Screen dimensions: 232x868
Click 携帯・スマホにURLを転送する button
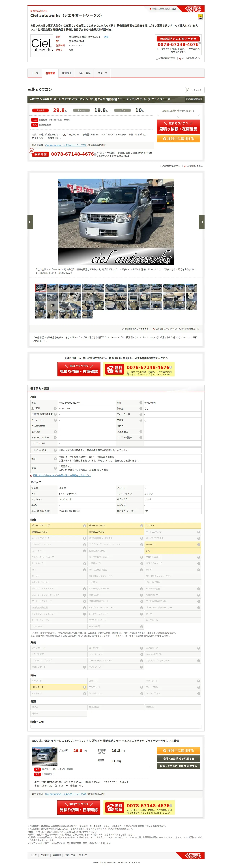click(178, 766)
